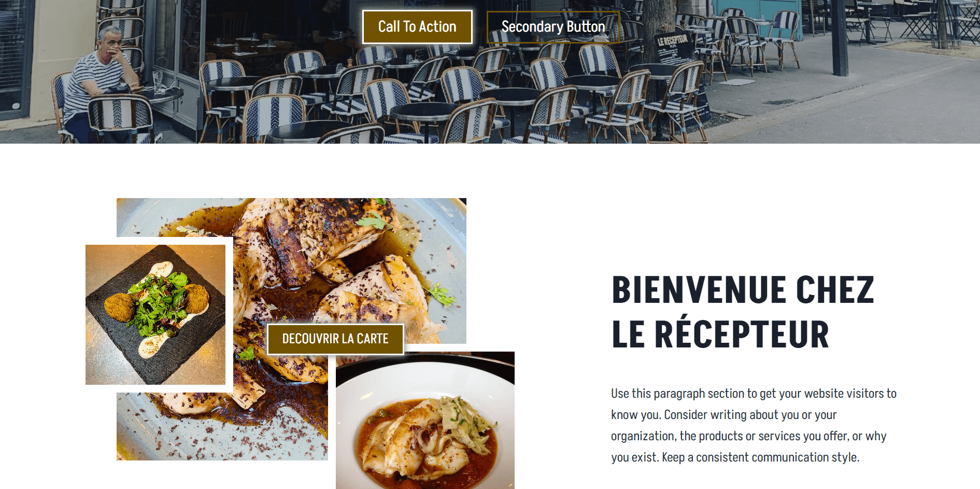Select the salad on black slate photo
Screen dimensions: 980x489
(155, 315)
